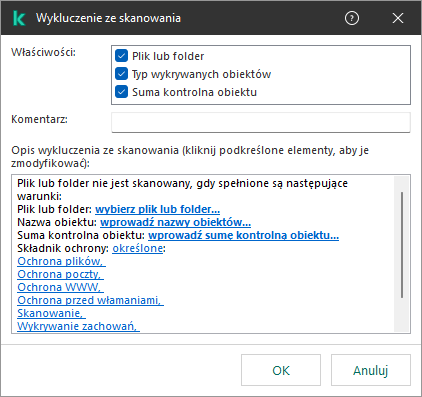Uncheck the Plik lub folder checkbox
This screenshot has height=397, width=422.
121,56
